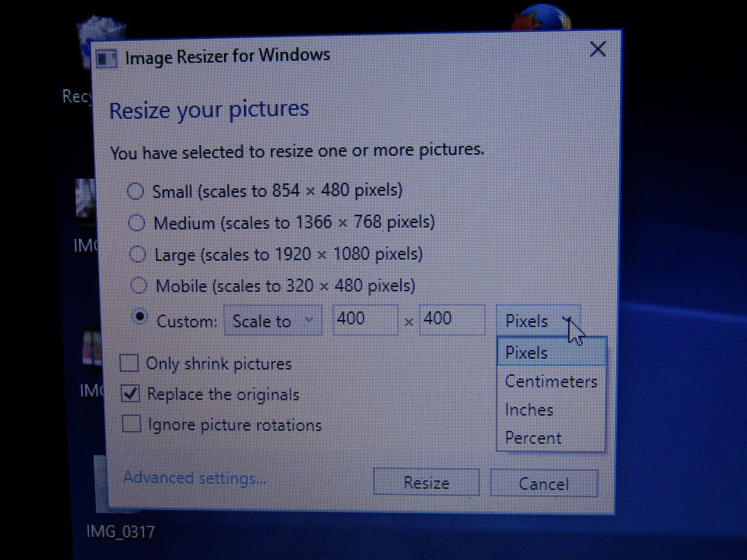Choose Inches from the unit list
The width and height of the screenshot is (747, 560).
pyautogui.click(x=529, y=410)
